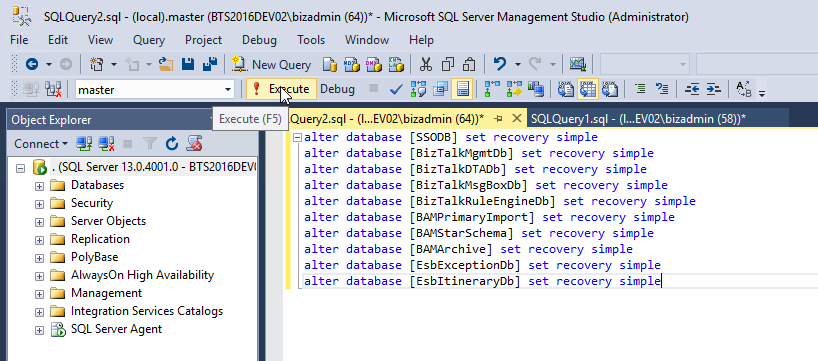818x361 pixels.
Task: Comment out the selected lines icon
Action: (640, 90)
